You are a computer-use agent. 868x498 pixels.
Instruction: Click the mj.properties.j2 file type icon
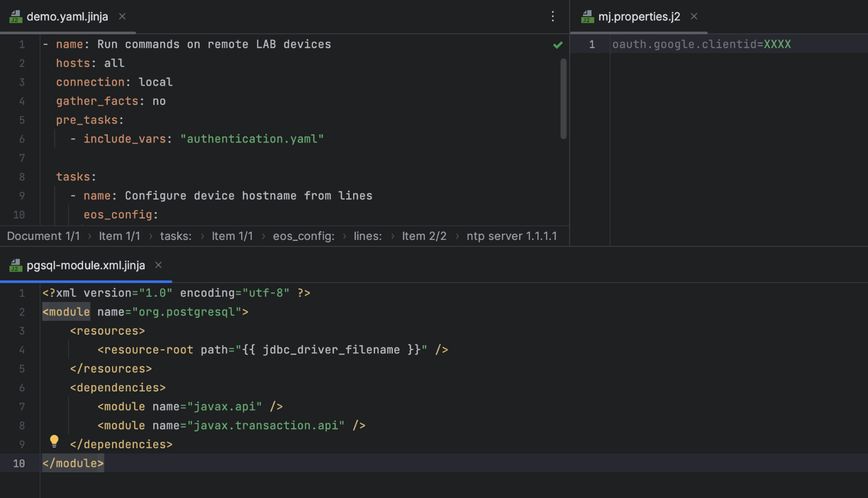(x=587, y=17)
